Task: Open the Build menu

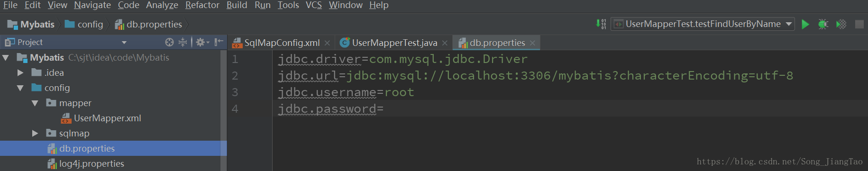Action: click(x=237, y=5)
